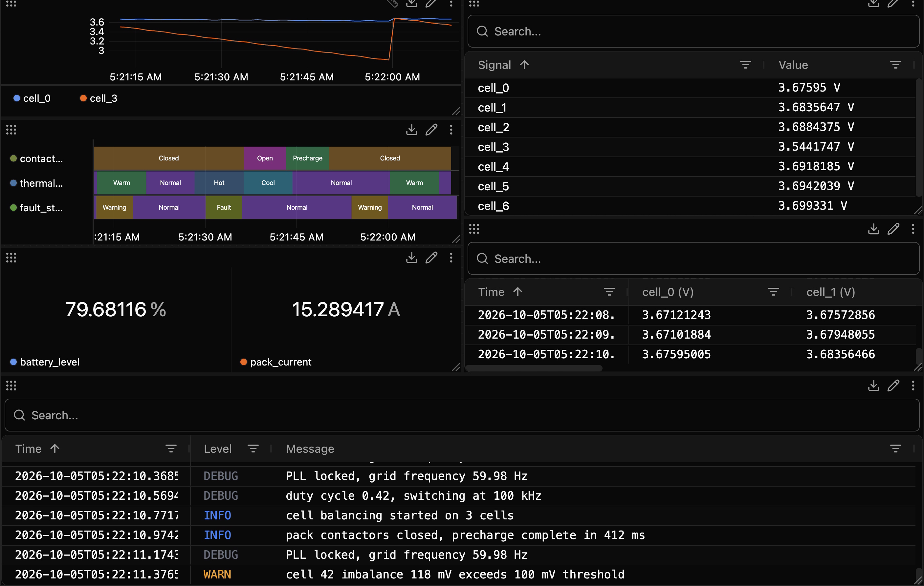
Task: Toggle cell_0 series in chart legend
Action: (x=32, y=98)
